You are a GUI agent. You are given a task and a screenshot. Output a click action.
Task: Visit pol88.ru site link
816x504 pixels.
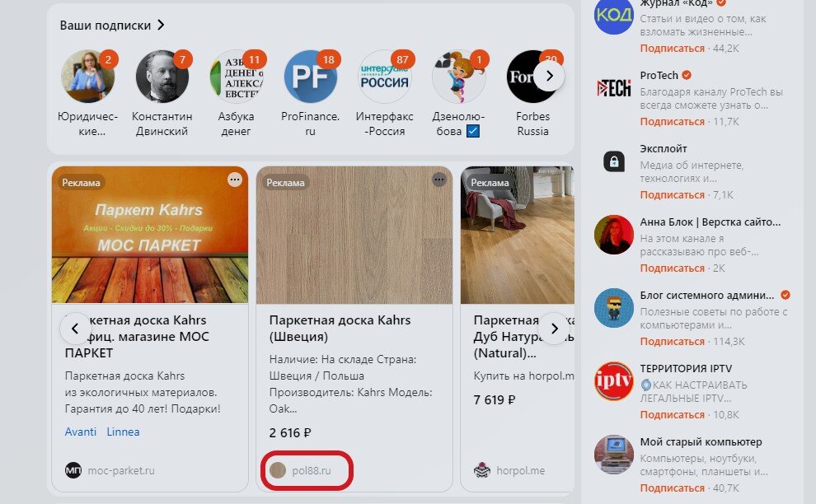(312, 471)
